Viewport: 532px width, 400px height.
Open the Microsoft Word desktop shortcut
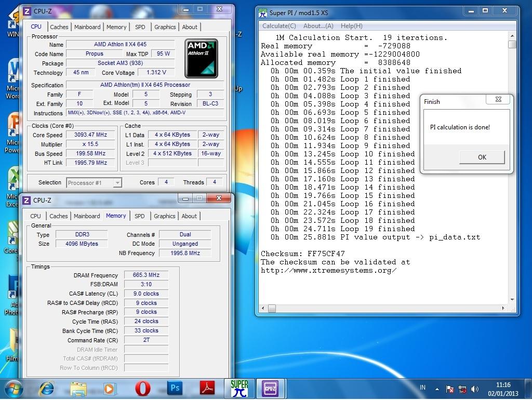click(x=13, y=79)
